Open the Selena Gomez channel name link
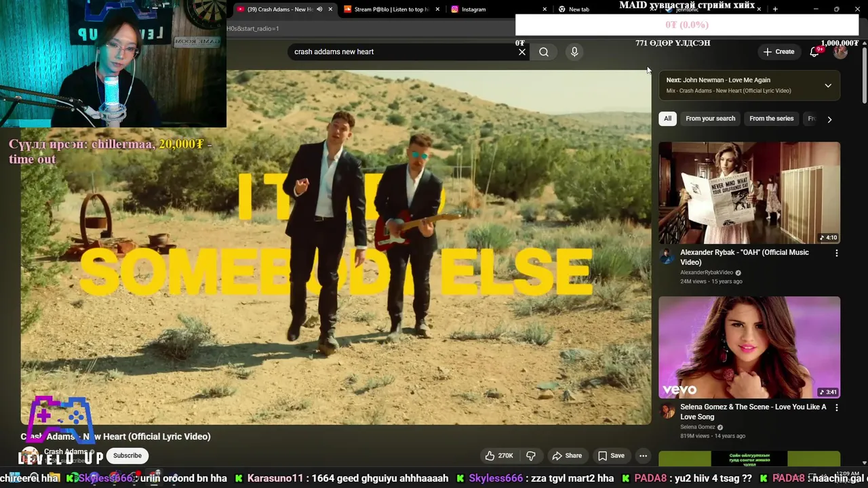 tap(698, 427)
